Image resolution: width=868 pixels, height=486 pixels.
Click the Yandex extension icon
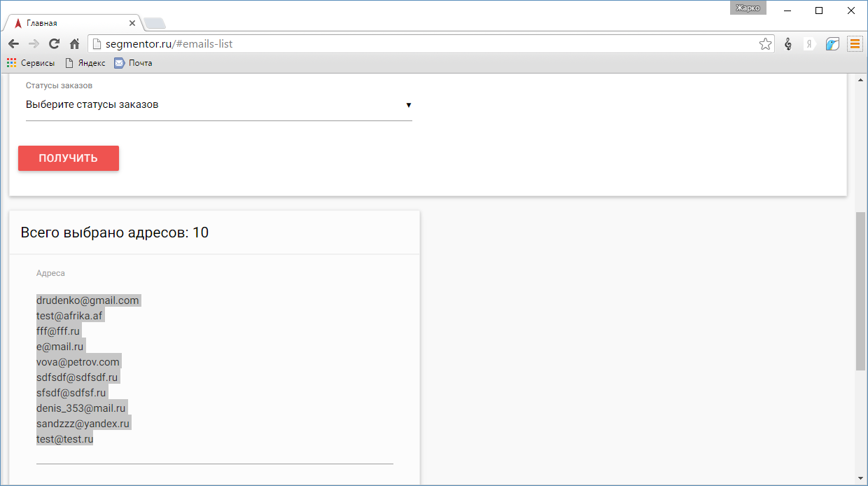(810, 44)
